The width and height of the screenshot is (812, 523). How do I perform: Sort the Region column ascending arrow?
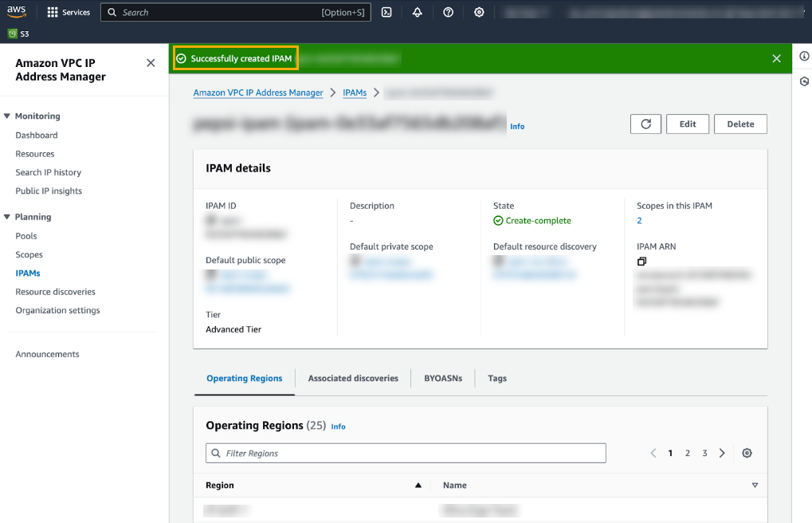pos(418,485)
